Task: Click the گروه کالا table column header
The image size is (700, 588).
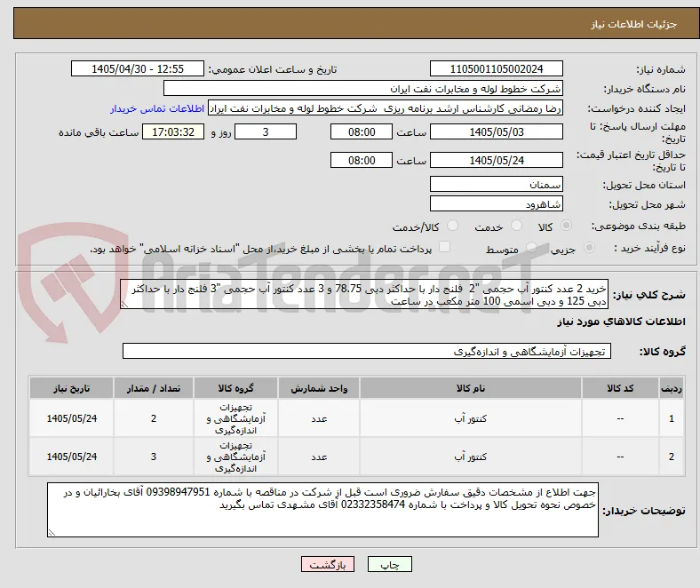Action: [x=235, y=388]
